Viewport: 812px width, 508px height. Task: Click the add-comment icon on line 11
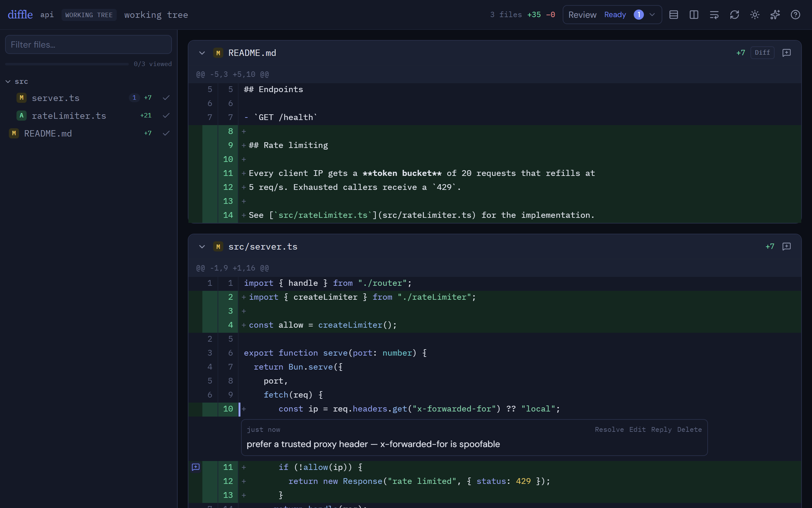[196, 467]
